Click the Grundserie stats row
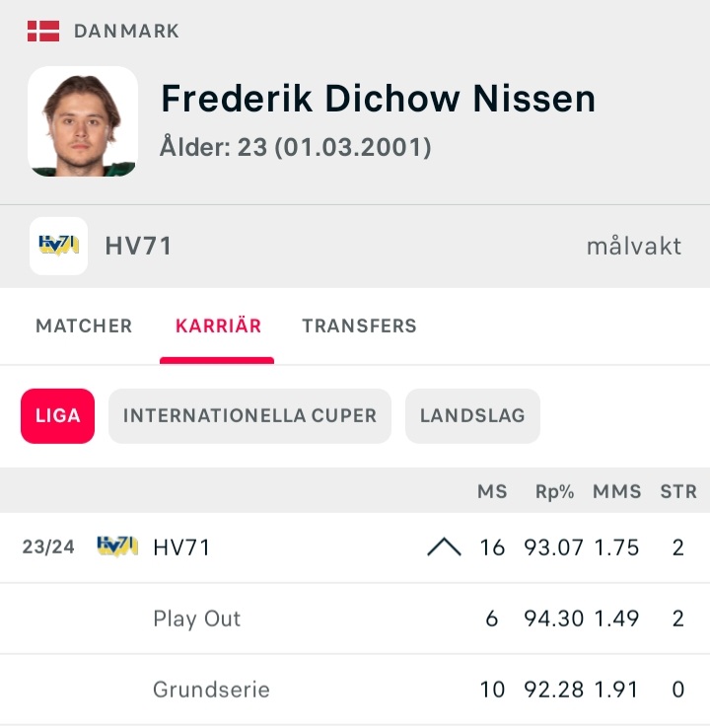 (x=355, y=690)
